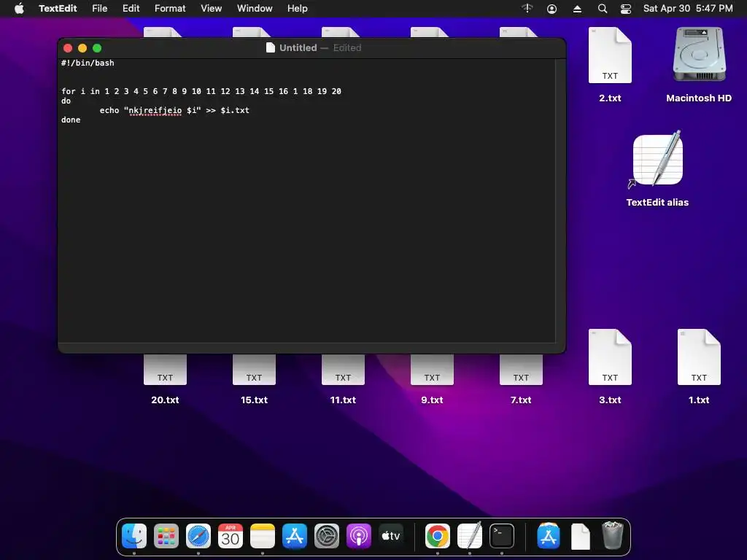Open the Edit menu
This screenshot has width=747, height=560.
pos(131,9)
